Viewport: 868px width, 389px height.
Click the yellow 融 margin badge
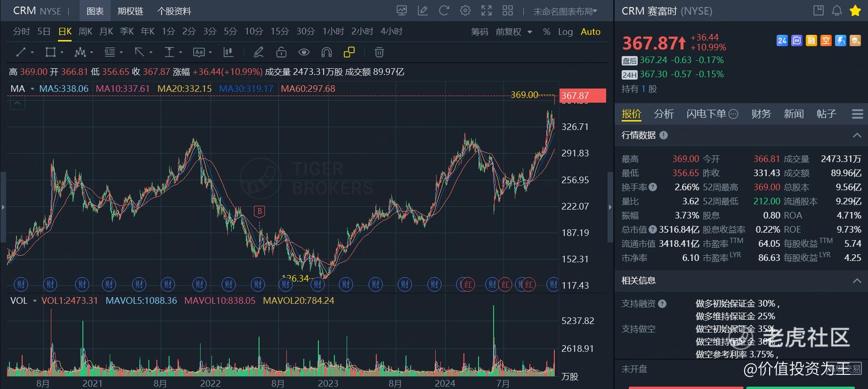coord(811,41)
